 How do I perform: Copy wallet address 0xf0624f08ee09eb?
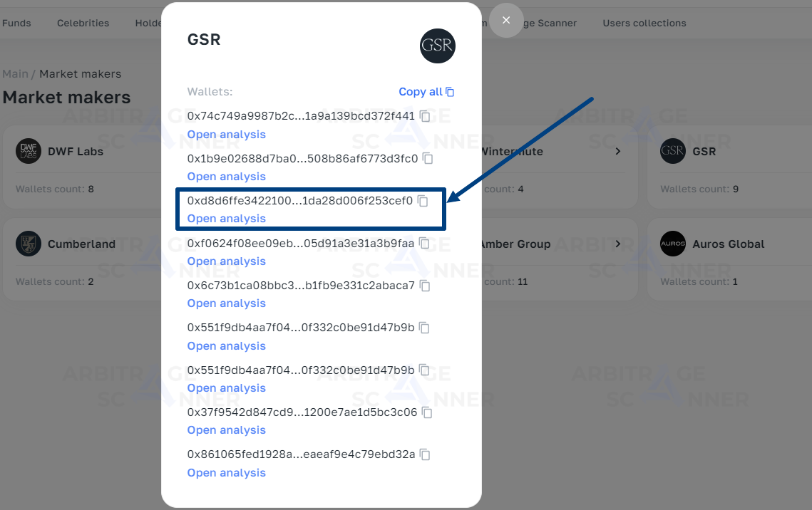[x=424, y=244]
